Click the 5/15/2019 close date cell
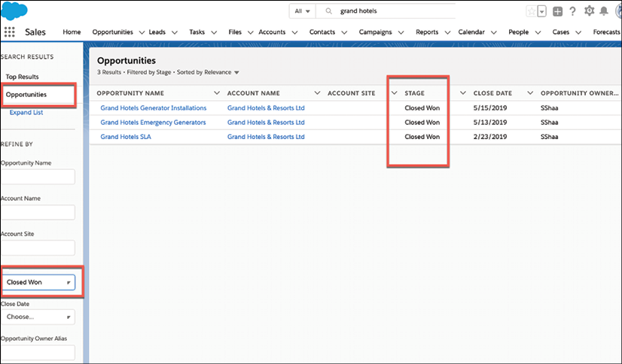This screenshot has width=622, height=364. click(490, 108)
